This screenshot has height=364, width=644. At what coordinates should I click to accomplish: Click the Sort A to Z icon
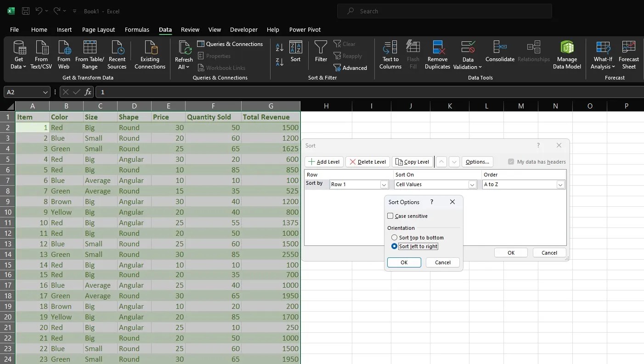(x=279, y=47)
